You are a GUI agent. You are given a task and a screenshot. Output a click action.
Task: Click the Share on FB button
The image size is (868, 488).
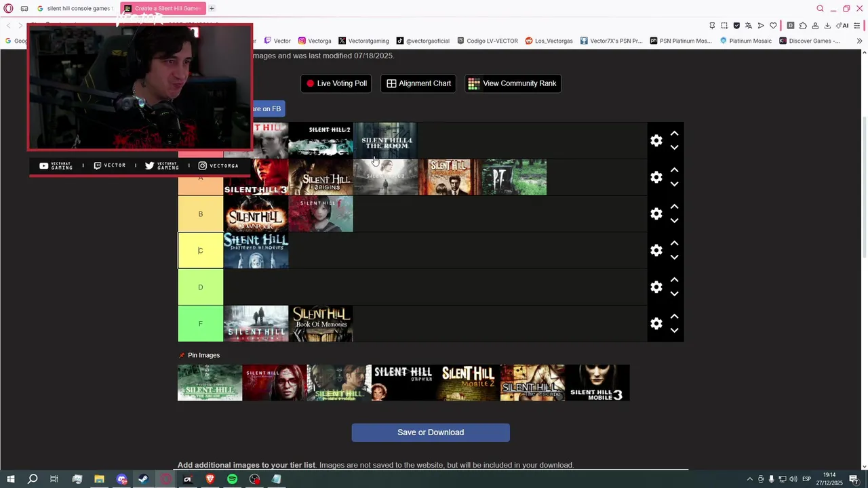tap(268, 108)
